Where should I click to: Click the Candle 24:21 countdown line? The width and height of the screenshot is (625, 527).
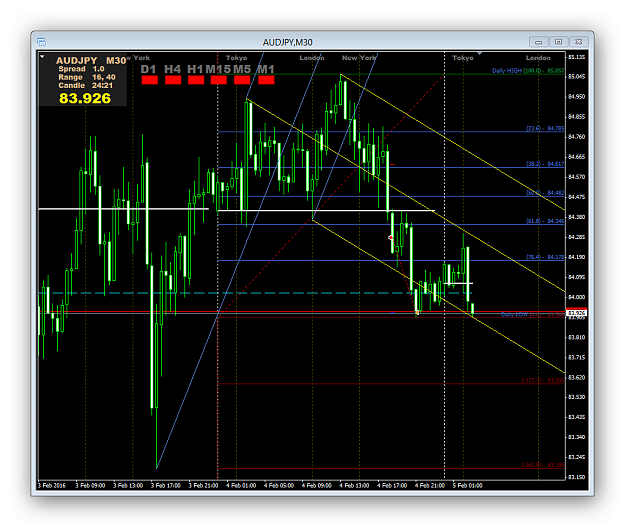(85, 86)
